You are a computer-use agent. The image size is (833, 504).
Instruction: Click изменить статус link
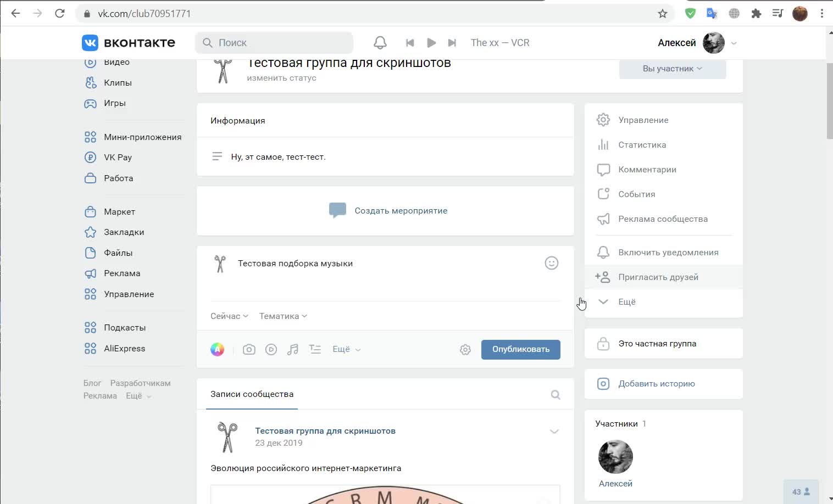pyautogui.click(x=282, y=78)
